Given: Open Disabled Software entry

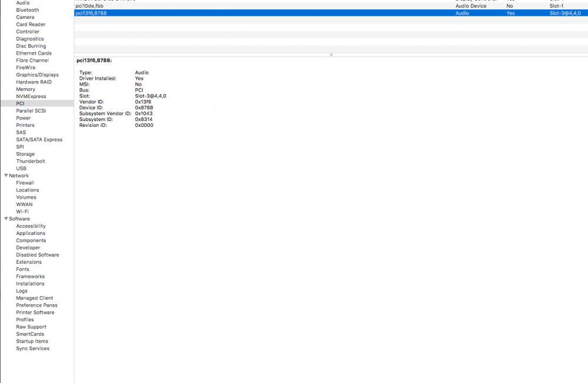Looking at the screenshot, I should [x=38, y=255].
